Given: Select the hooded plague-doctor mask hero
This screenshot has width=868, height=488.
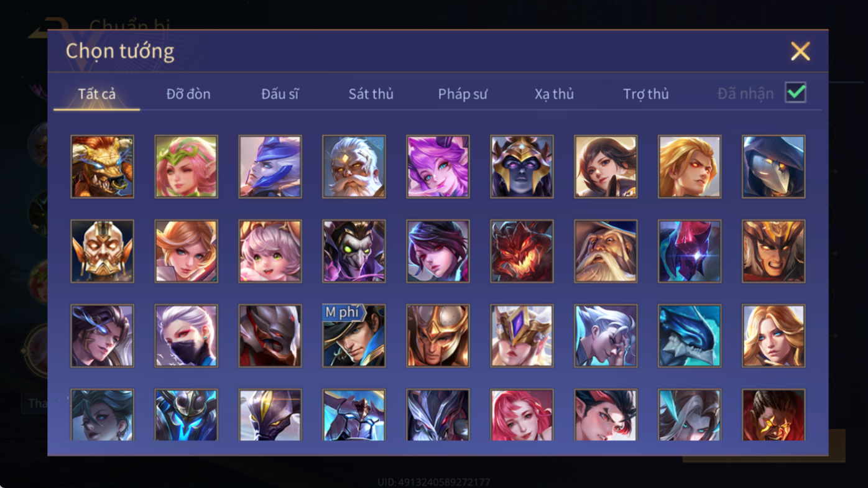Looking at the screenshot, I should tap(773, 167).
